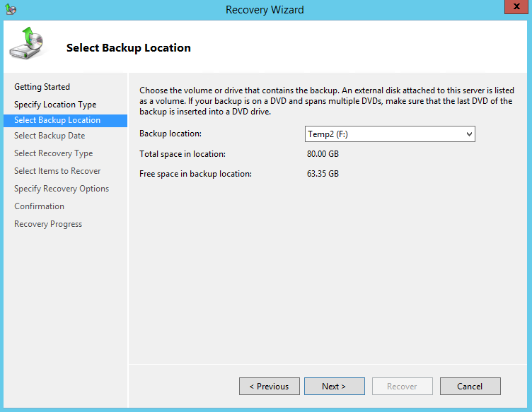Image resolution: width=532 pixels, height=412 pixels.
Task: Jump to the Select Backup Date step
Action: pyautogui.click(x=50, y=136)
